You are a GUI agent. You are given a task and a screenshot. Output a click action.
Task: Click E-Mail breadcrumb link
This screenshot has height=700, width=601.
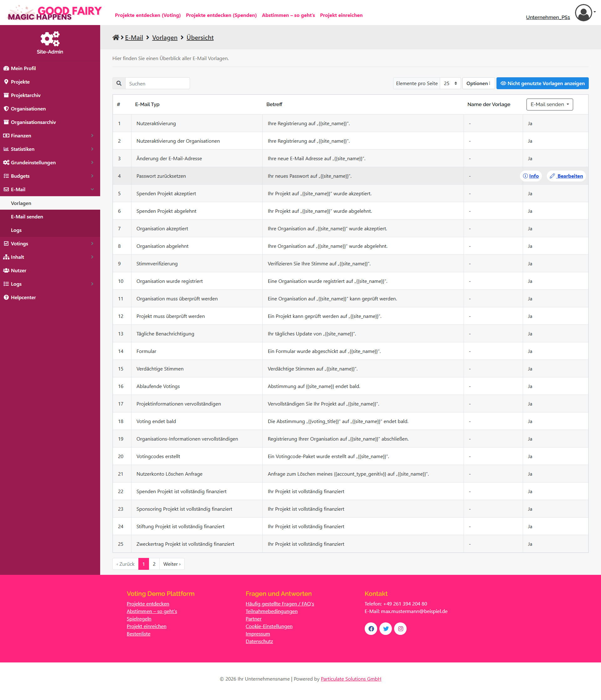134,38
